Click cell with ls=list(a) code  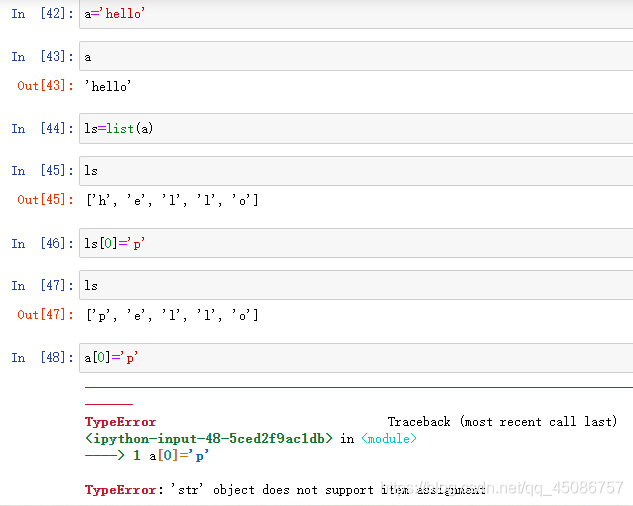[x=356, y=128]
